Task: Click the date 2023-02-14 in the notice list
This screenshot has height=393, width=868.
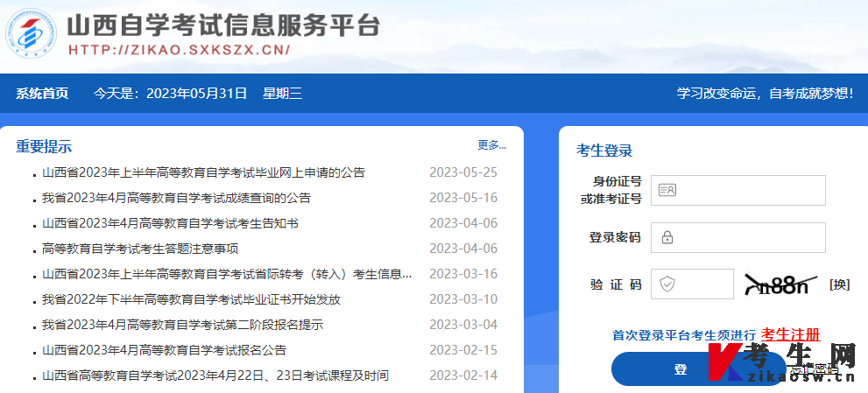Action: coord(463,375)
